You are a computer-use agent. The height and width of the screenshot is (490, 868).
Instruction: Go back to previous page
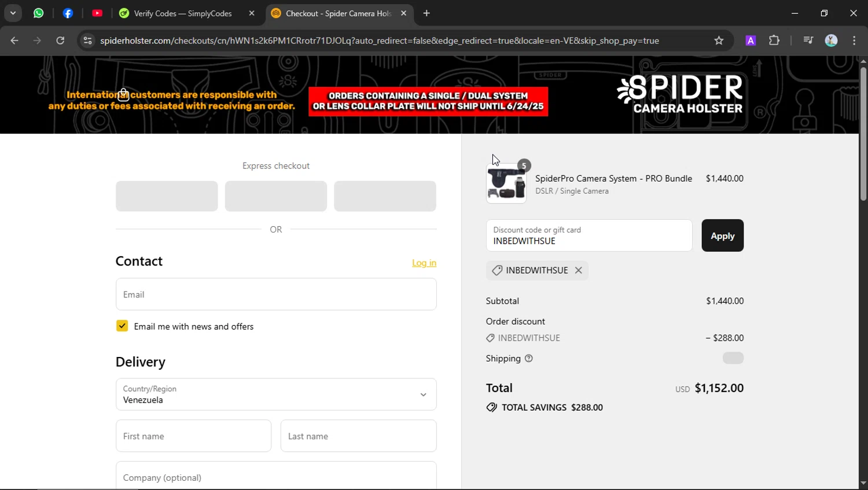pos(14,40)
